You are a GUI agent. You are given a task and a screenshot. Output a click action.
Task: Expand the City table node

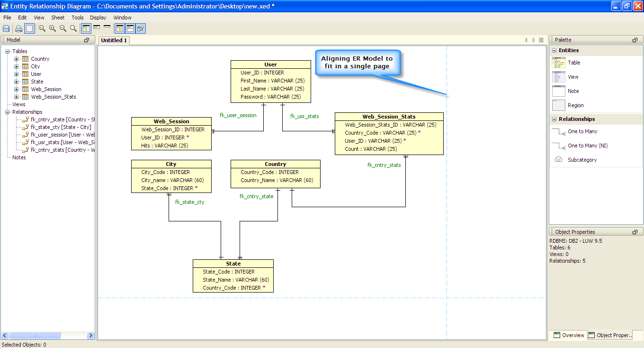pos(17,66)
